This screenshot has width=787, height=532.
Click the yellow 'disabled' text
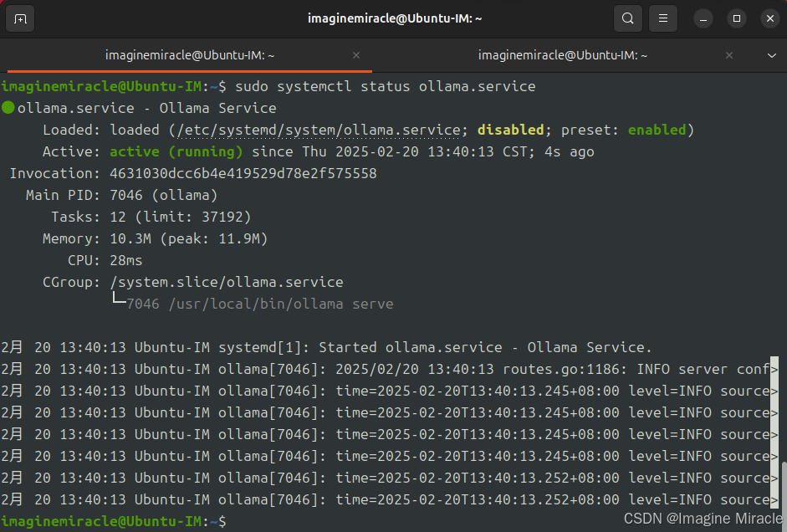510,130
